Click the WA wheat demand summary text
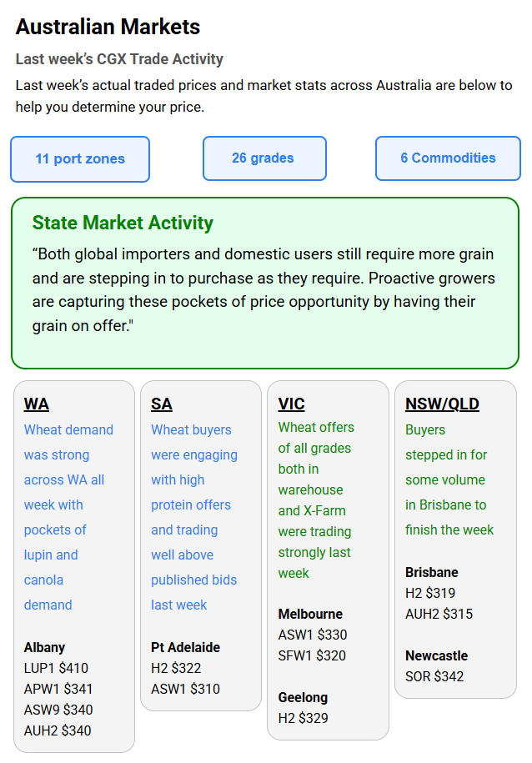 pyautogui.click(x=68, y=517)
